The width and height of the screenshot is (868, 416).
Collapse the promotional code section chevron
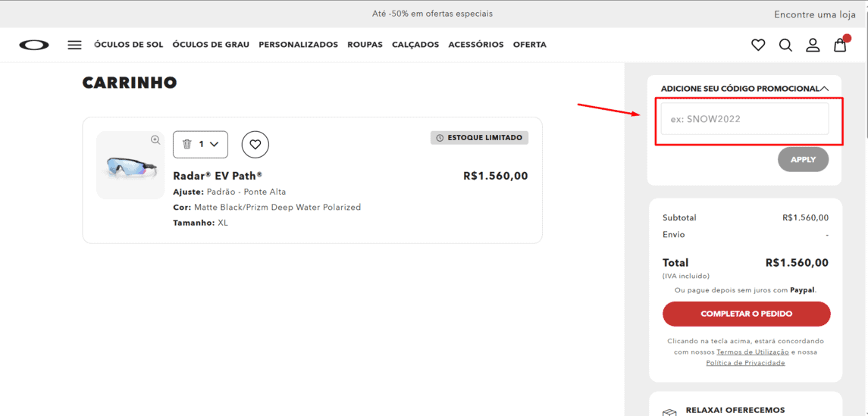(824, 88)
